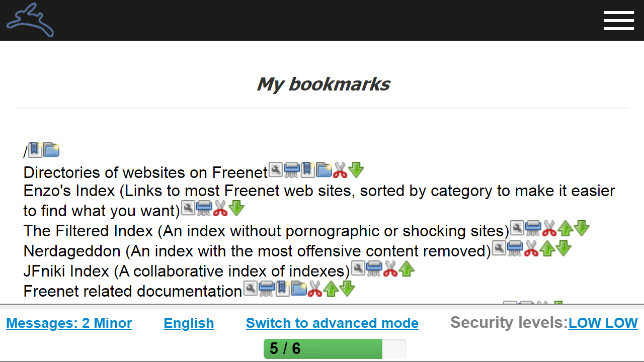This screenshot has width=644, height=362.
Task: Add a bookmark at root level
Action: tap(35, 149)
